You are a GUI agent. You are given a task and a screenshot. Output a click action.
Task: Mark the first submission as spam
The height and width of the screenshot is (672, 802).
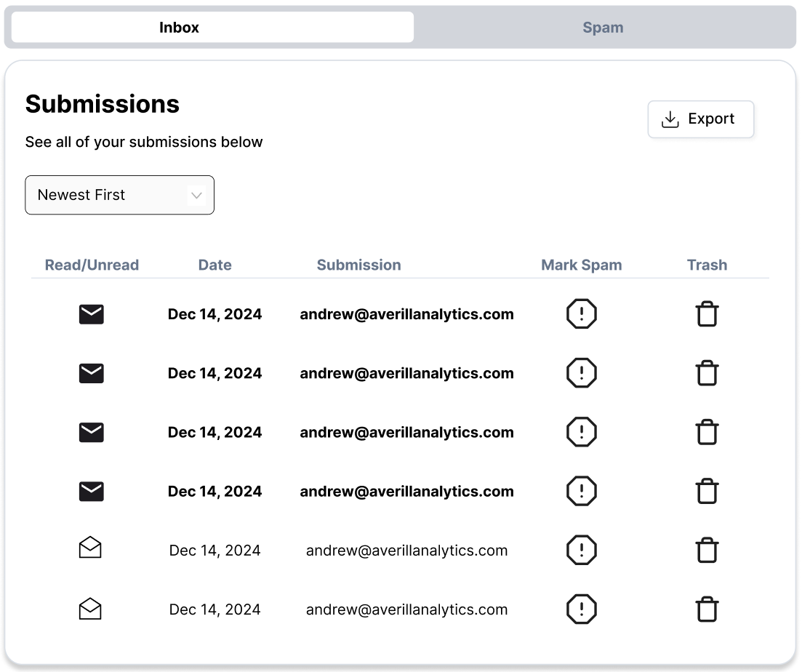click(582, 313)
